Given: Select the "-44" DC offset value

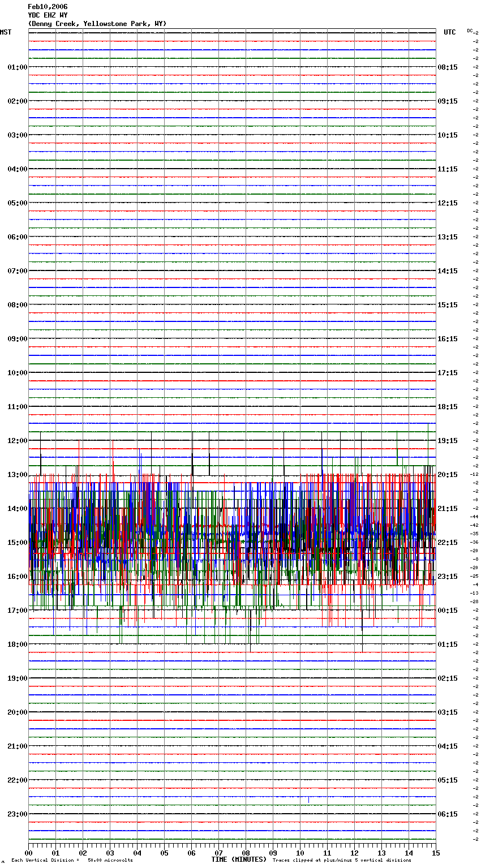Looking at the screenshot, I should (x=474, y=517).
